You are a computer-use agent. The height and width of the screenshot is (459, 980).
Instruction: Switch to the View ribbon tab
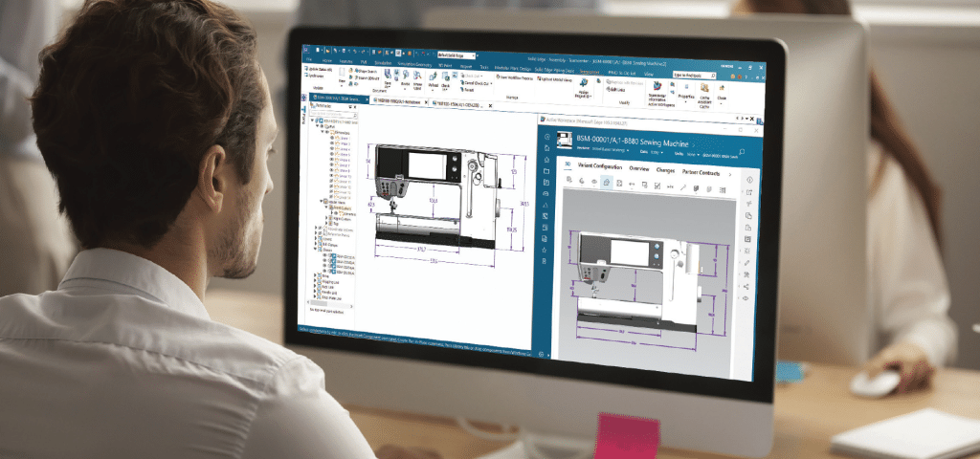pyautogui.click(x=649, y=75)
